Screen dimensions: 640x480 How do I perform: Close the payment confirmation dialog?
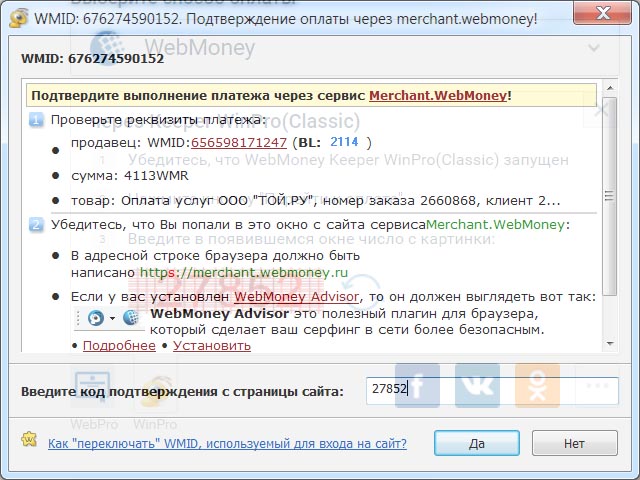pyautogui.click(x=602, y=13)
